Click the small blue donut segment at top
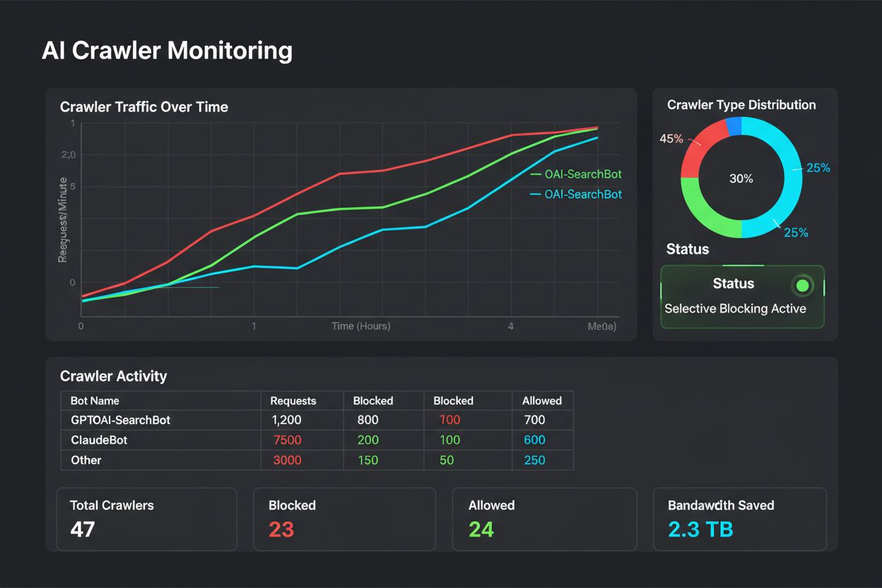Viewport: 882px width, 588px height. pos(734,126)
